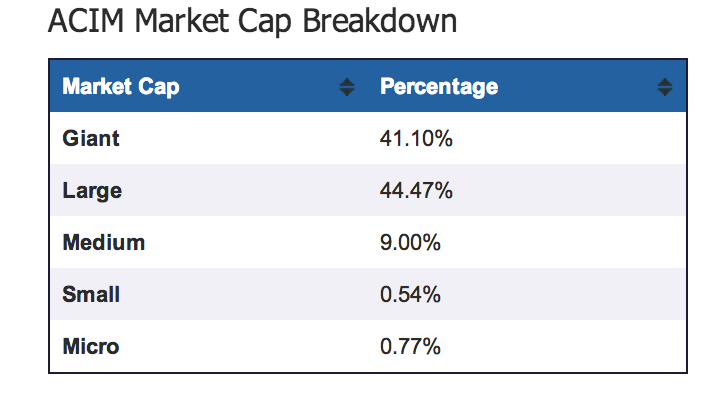Click the 0.77% percentage value
Screen dimensions: 708x400
(411, 346)
